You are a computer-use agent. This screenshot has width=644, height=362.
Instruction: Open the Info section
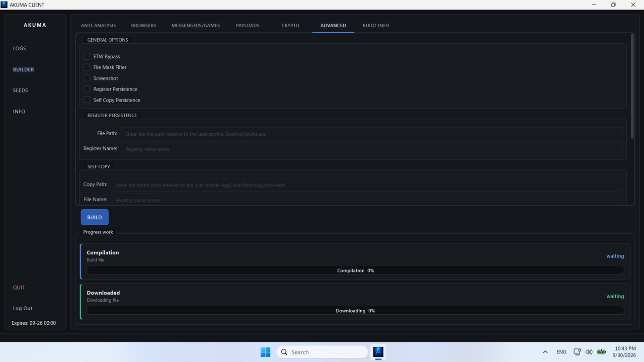(19, 112)
